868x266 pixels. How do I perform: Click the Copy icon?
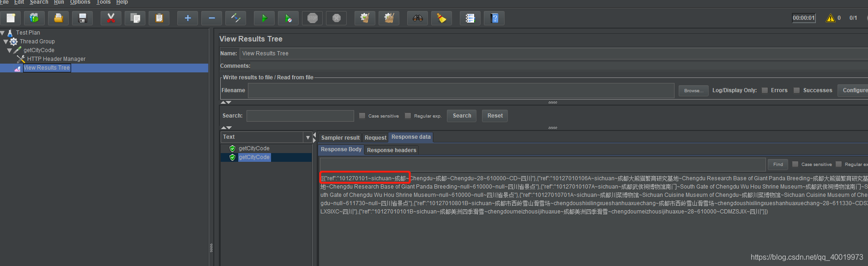[135, 18]
